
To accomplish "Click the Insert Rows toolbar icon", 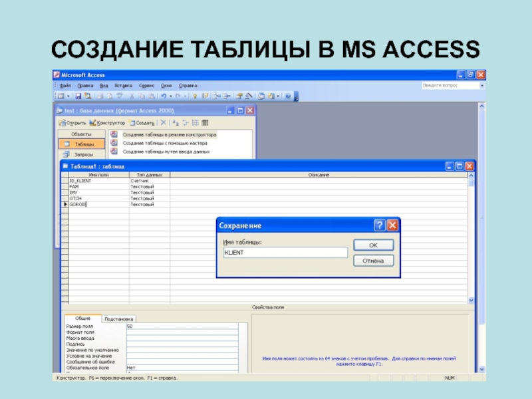I will [217, 96].
